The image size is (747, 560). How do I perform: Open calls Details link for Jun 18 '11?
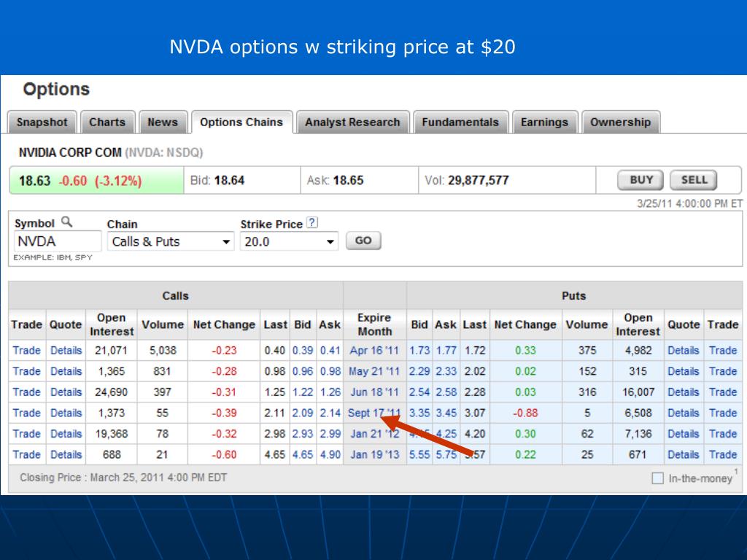[66, 392]
